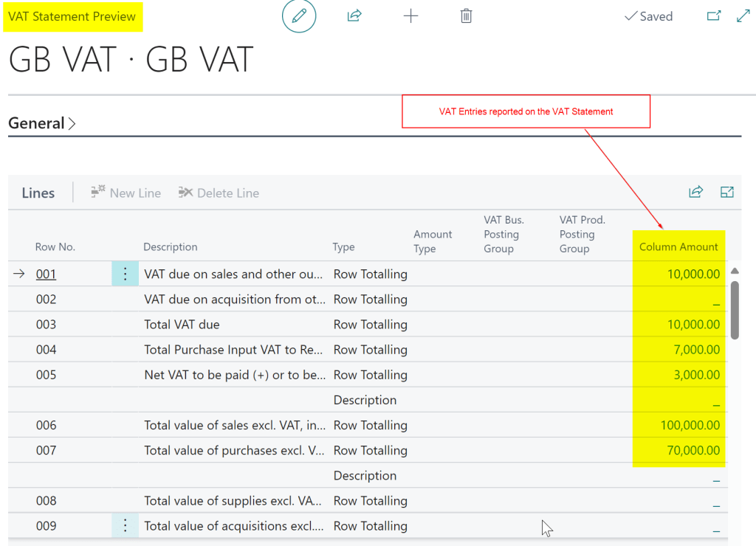Expand page to full screen icon
The height and width of the screenshot is (546, 756).
[x=743, y=15]
